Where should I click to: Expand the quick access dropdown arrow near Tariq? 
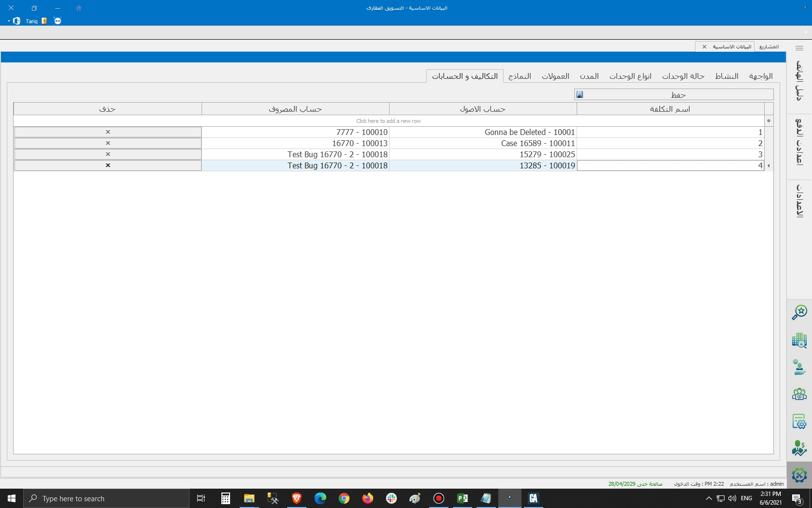coord(9,21)
